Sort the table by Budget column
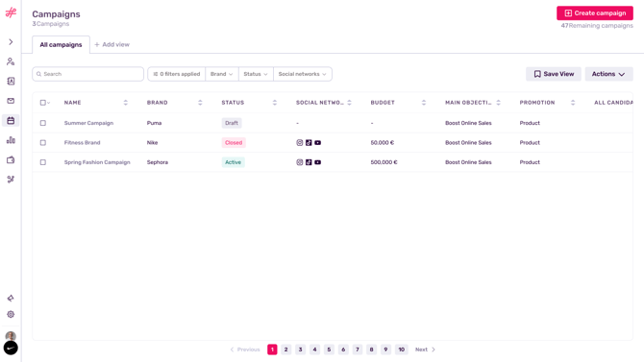 (x=424, y=103)
